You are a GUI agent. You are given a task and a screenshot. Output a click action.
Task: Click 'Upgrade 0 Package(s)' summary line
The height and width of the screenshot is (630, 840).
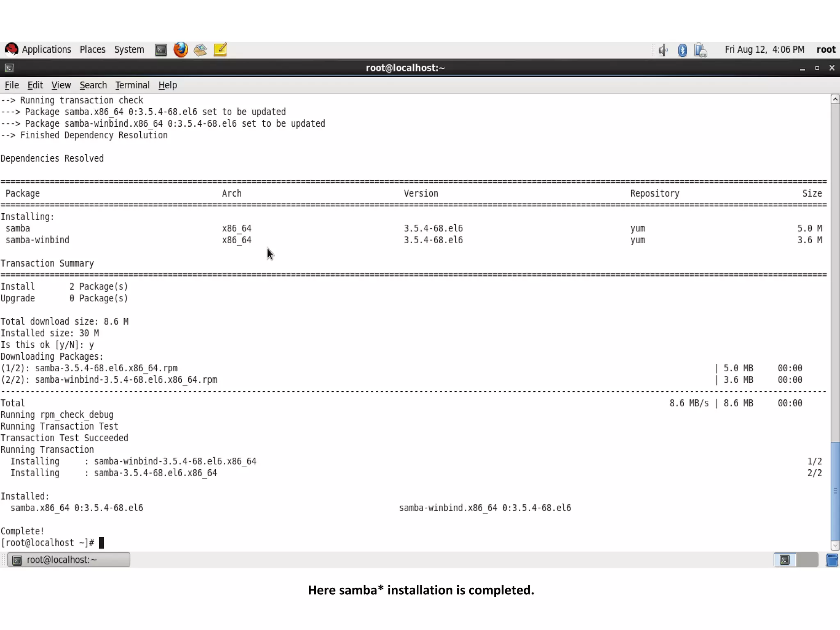tap(64, 298)
